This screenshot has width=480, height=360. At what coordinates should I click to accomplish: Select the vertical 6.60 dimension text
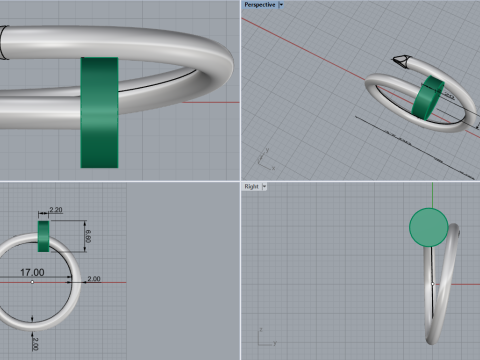click(x=88, y=236)
